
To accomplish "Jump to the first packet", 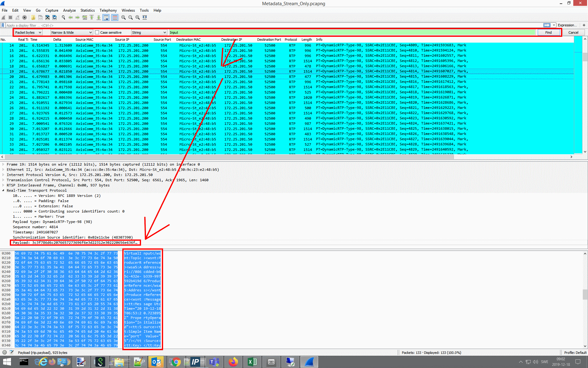I will (92, 17).
